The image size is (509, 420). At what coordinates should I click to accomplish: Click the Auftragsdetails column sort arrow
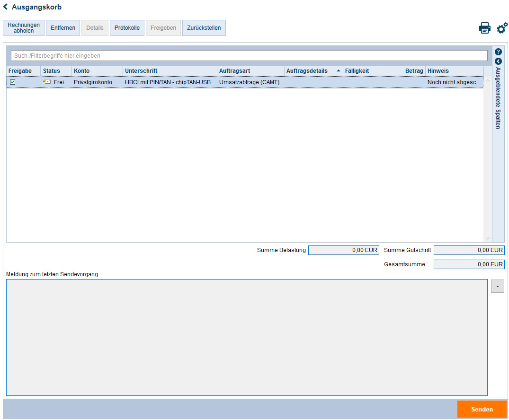click(338, 71)
